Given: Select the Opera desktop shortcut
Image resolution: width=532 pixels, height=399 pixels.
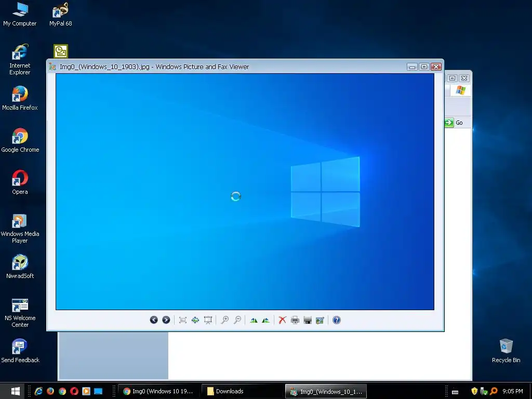Looking at the screenshot, I should click(20, 182).
